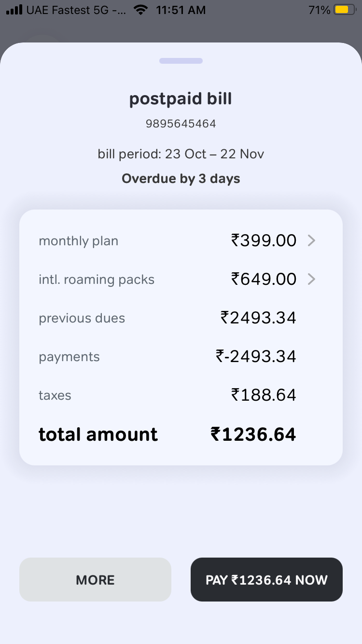Tap the cellular signal strength icon

(14, 10)
